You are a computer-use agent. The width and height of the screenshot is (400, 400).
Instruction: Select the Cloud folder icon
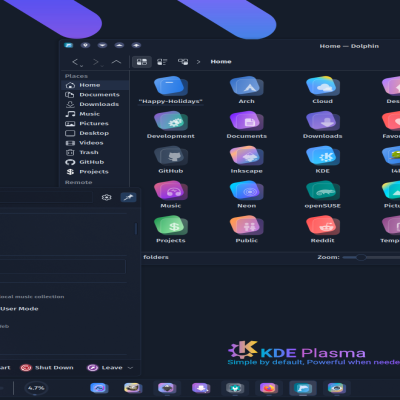323,86
